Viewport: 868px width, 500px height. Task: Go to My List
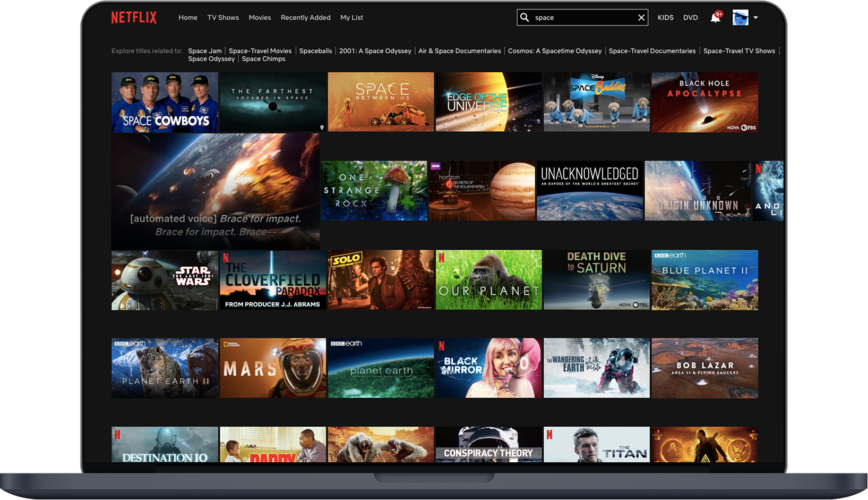click(351, 17)
